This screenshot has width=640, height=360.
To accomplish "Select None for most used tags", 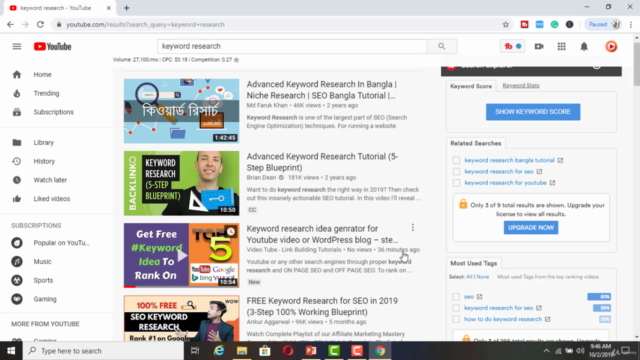I will coord(482,277).
